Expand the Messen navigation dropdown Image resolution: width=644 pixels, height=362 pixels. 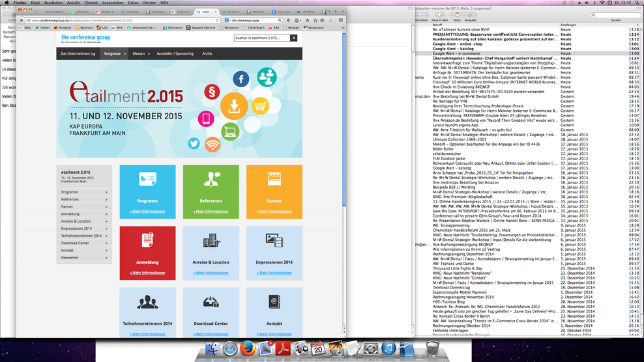pyautogui.click(x=149, y=54)
